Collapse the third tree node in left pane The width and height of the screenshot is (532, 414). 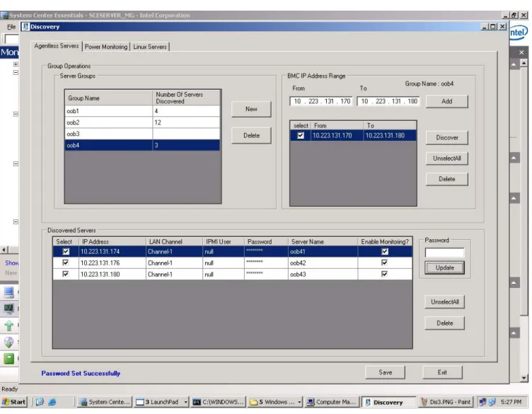click(16, 115)
